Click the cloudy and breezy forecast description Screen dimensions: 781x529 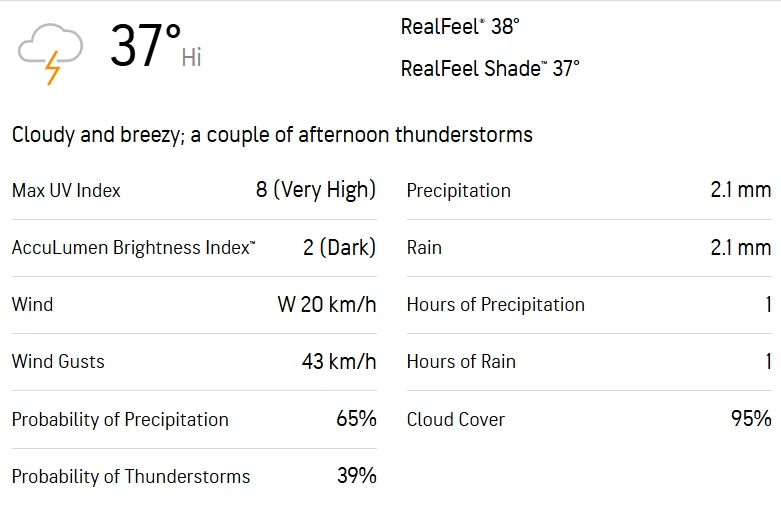click(272, 135)
